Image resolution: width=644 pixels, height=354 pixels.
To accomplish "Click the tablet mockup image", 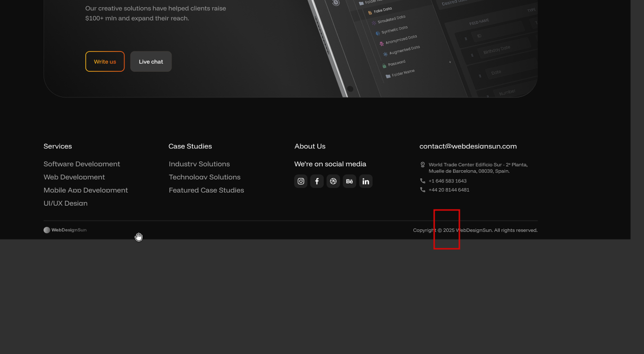I will pos(422,48).
